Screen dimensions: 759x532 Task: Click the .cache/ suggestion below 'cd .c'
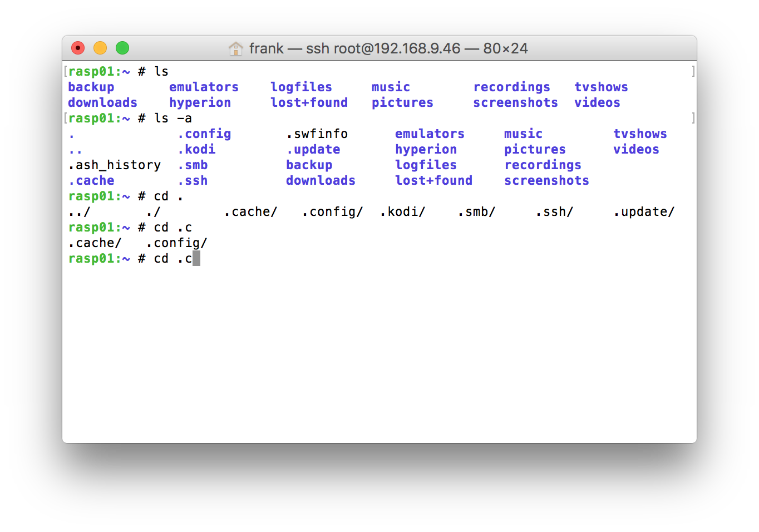coord(95,243)
